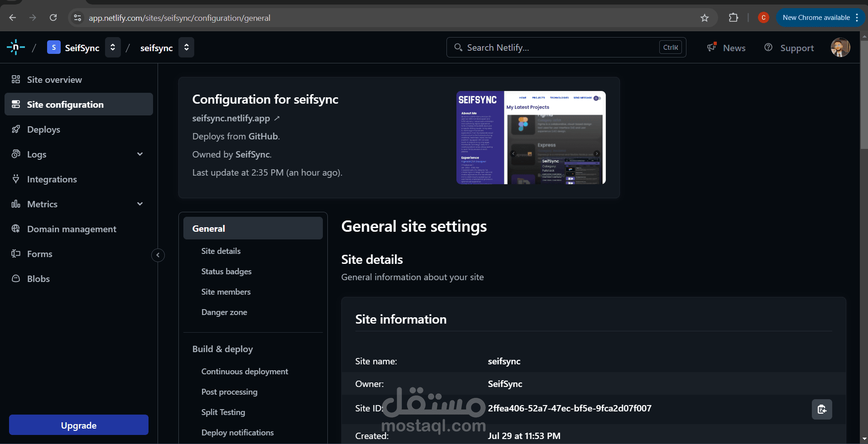This screenshot has width=868, height=444.
Task: Click the Metrics bar chart icon
Action: 16,204
